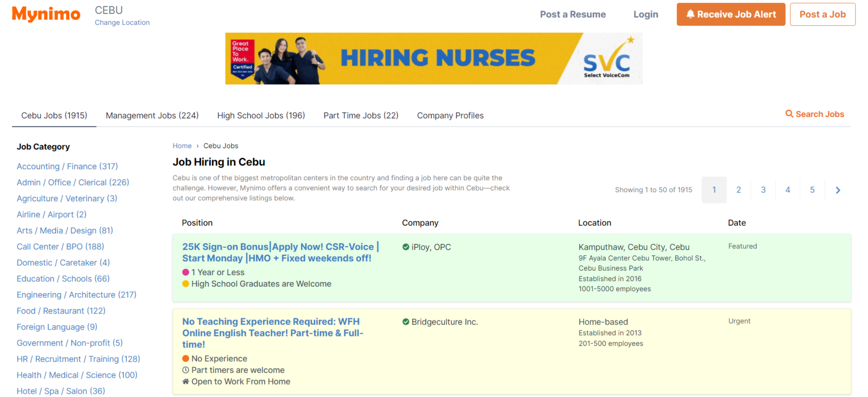Open Food / Restaurant (122) category
Viewport: 868px width, 397px height.
coord(61,311)
